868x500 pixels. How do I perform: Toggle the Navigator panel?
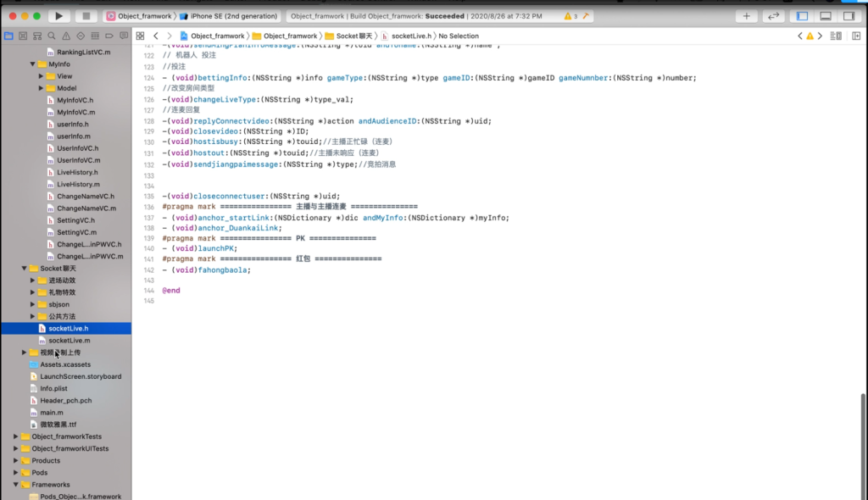tap(802, 16)
